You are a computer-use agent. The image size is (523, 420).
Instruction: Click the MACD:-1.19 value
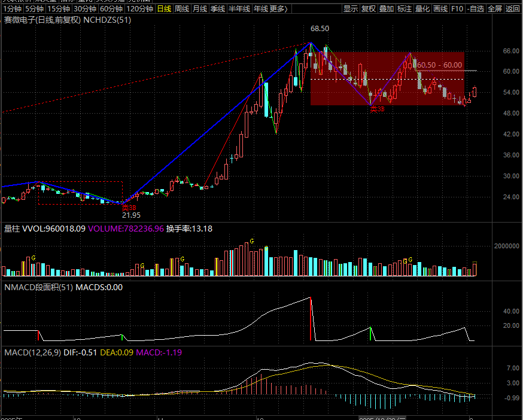(159, 352)
